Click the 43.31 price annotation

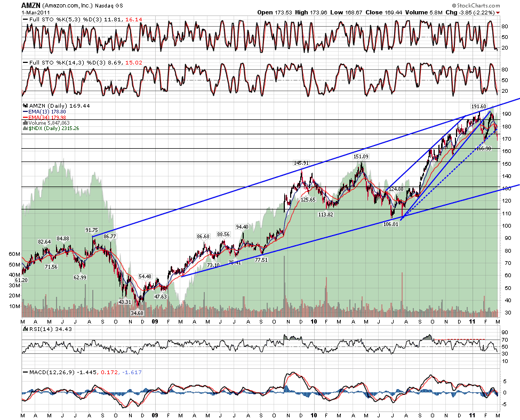(x=125, y=302)
